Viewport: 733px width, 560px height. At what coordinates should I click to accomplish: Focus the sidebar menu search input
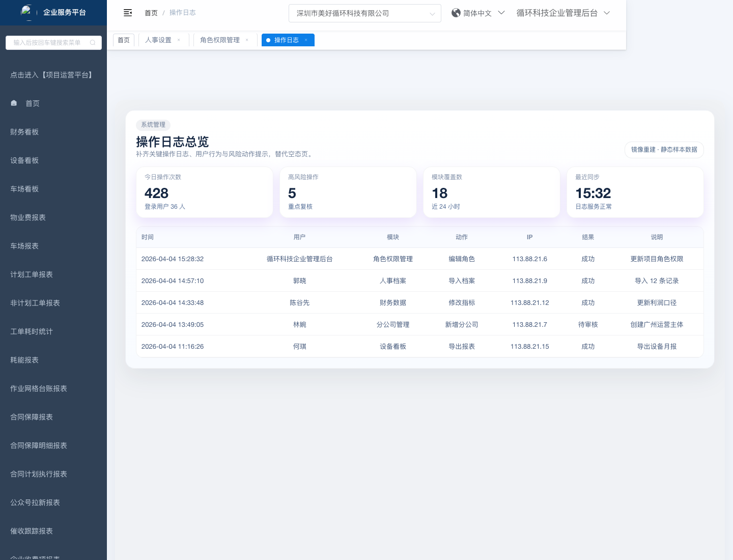(x=47, y=43)
